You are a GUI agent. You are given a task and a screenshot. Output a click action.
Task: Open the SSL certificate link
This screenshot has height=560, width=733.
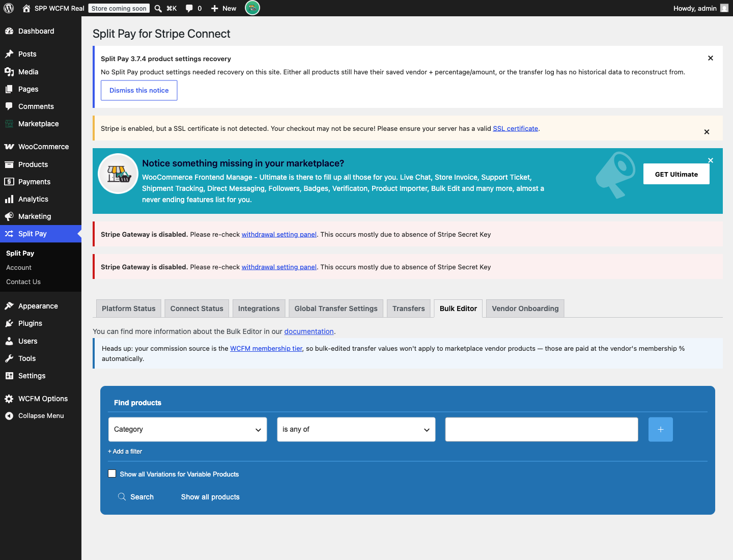516,129
